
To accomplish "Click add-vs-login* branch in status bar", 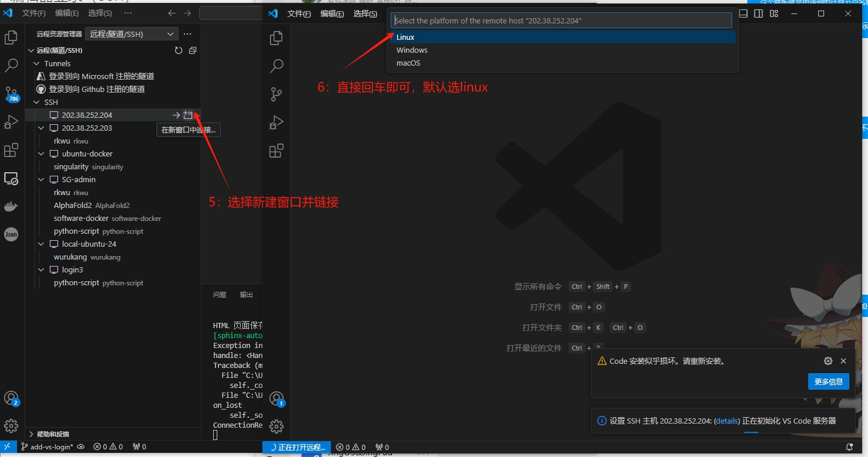I will click(47, 446).
